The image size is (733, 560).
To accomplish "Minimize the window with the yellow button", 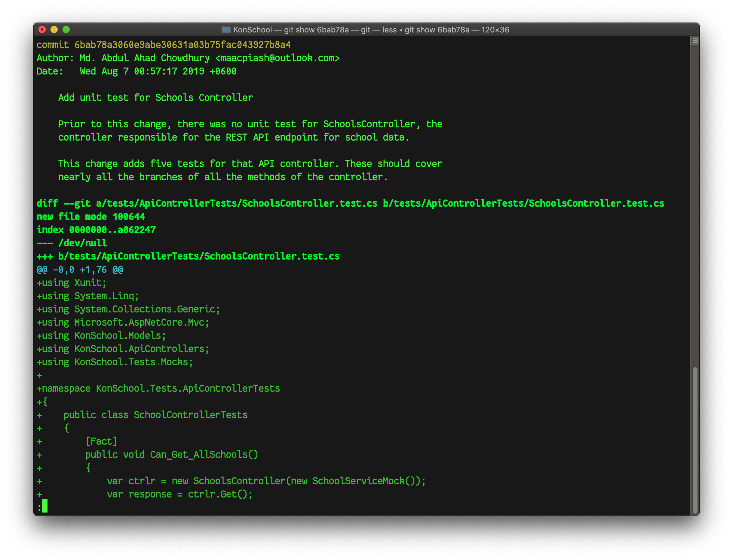I will (x=54, y=30).
